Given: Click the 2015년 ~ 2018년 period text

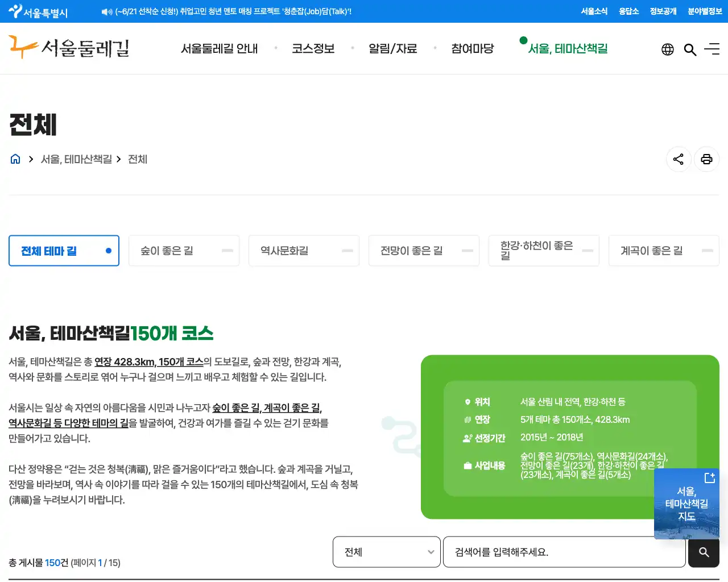Looking at the screenshot, I should click(552, 437).
